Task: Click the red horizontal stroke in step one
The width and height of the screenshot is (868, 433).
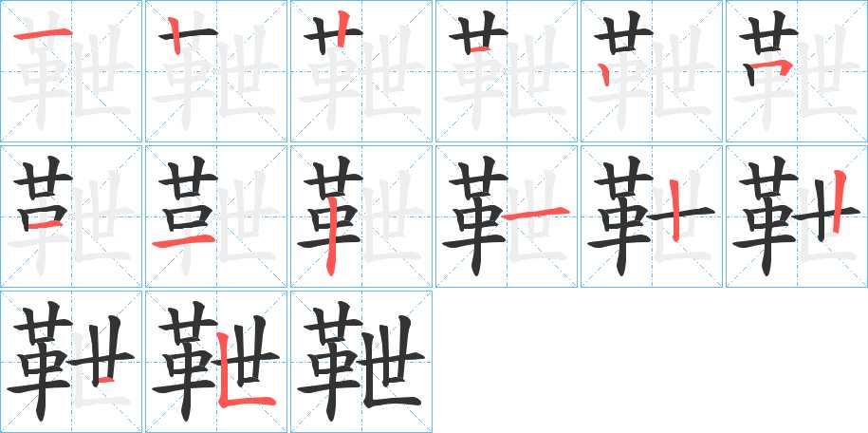Action: pyautogui.click(x=43, y=35)
